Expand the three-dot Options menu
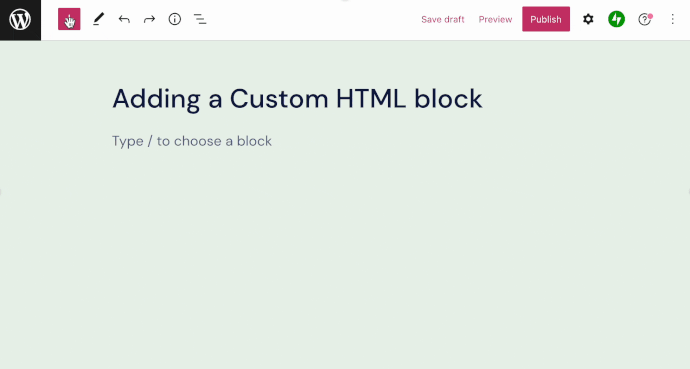 pos(672,19)
